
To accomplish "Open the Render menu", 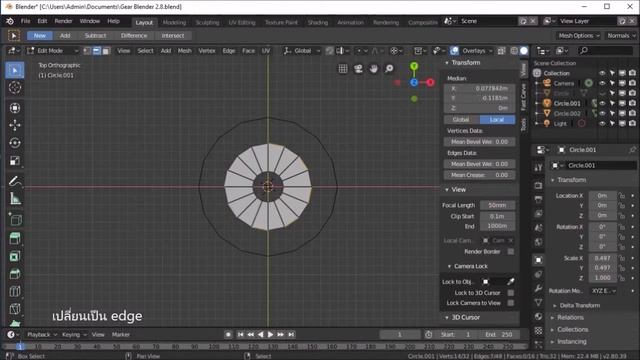I will 63,21.
